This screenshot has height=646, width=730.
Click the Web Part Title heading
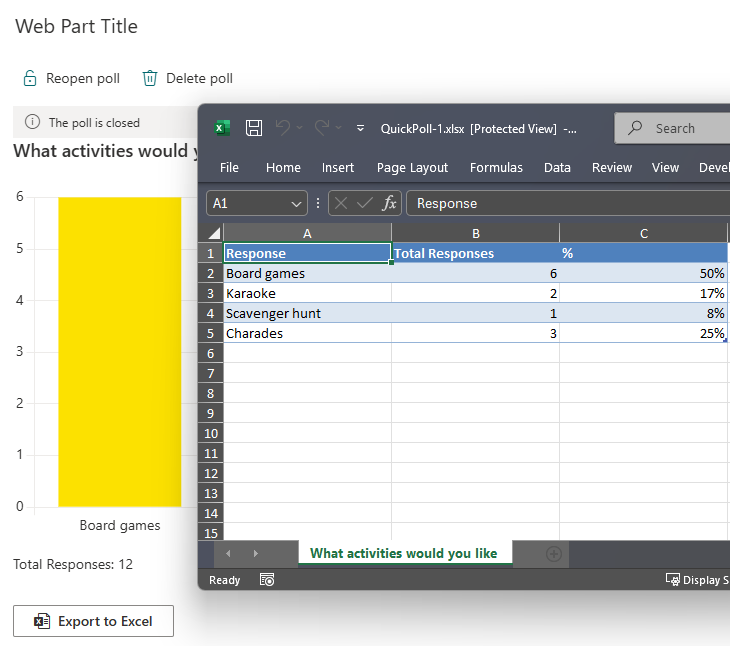click(x=76, y=26)
